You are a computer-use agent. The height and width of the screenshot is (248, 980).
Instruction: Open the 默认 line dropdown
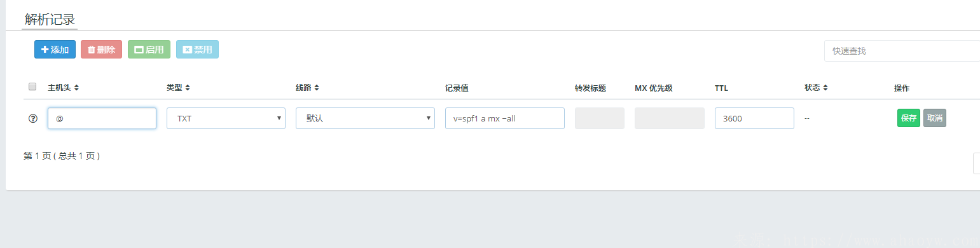point(365,118)
